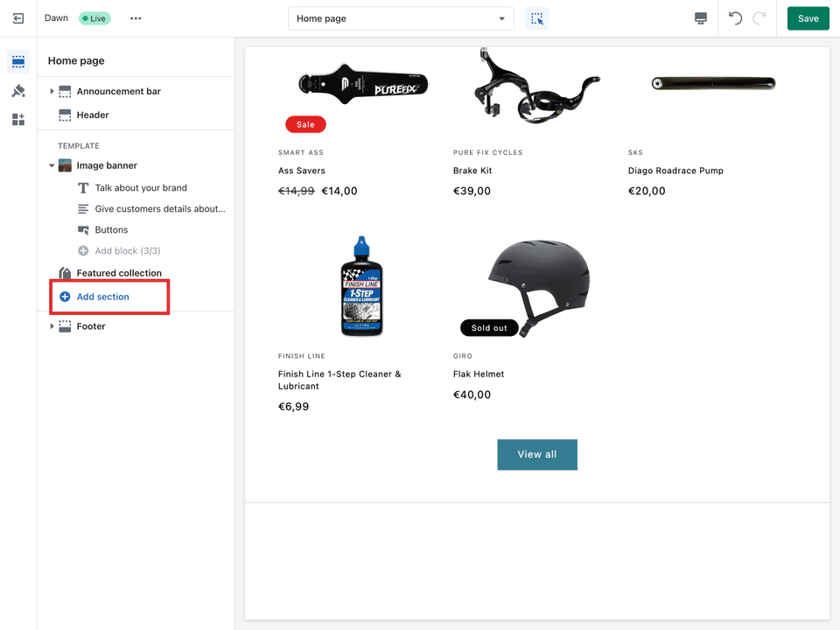This screenshot has width=840, height=630.
Task: Exit the theme editor
Action: 17,17
